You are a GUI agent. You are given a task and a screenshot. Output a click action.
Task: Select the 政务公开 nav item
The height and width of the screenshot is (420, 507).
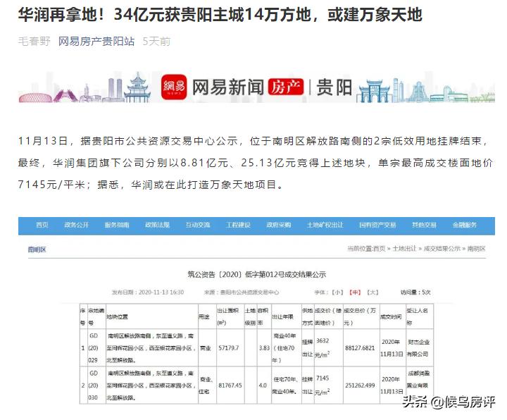pyautogui.click(x=76, y=225)
